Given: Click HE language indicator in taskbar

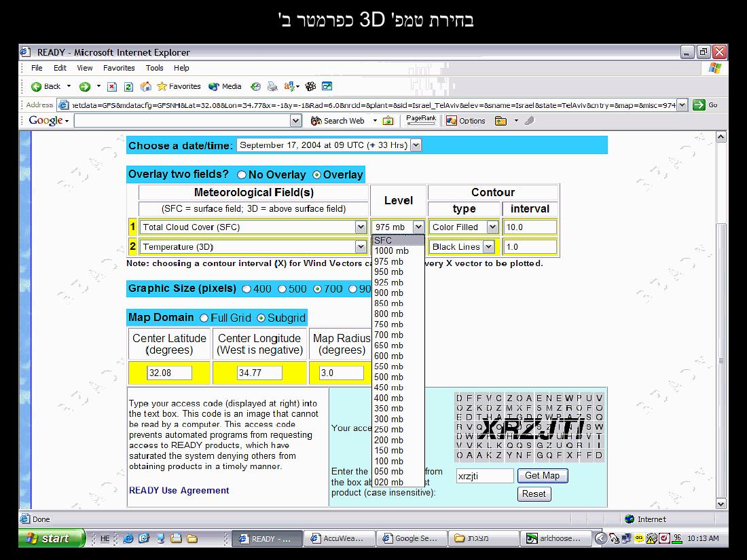Looking at the screenshot, I should tap(105, 538).
